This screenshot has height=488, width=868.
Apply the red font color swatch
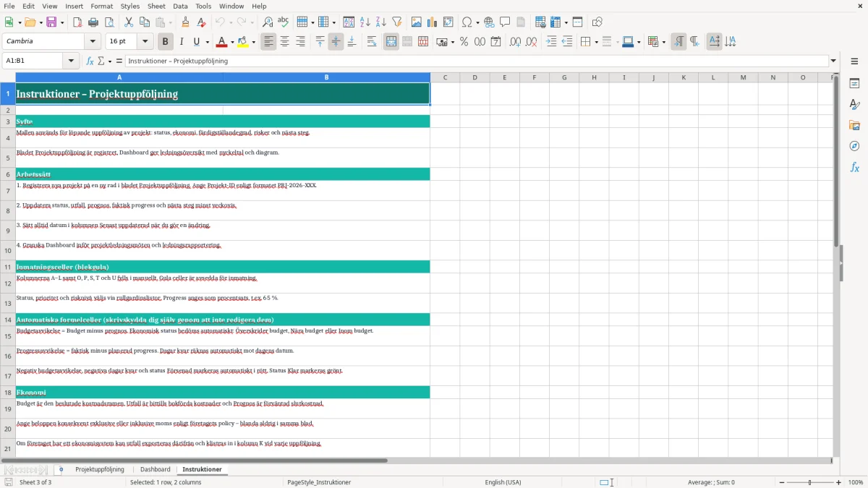222,42
